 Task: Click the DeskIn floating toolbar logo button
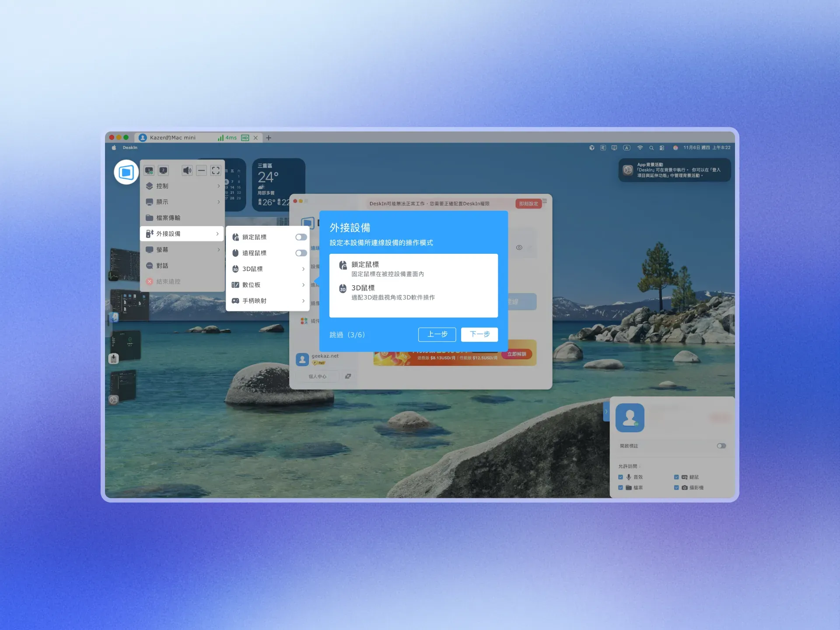point(126,172)
